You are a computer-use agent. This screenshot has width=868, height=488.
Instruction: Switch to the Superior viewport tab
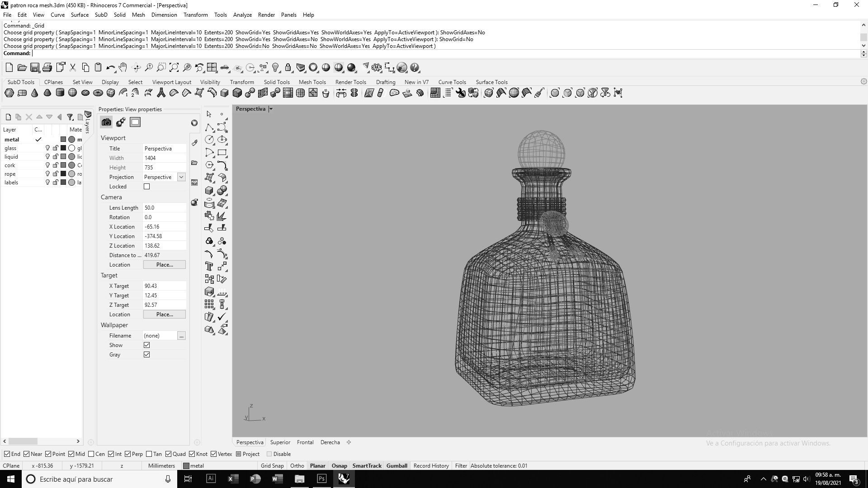pyautogui.click(x=280, y=442)
